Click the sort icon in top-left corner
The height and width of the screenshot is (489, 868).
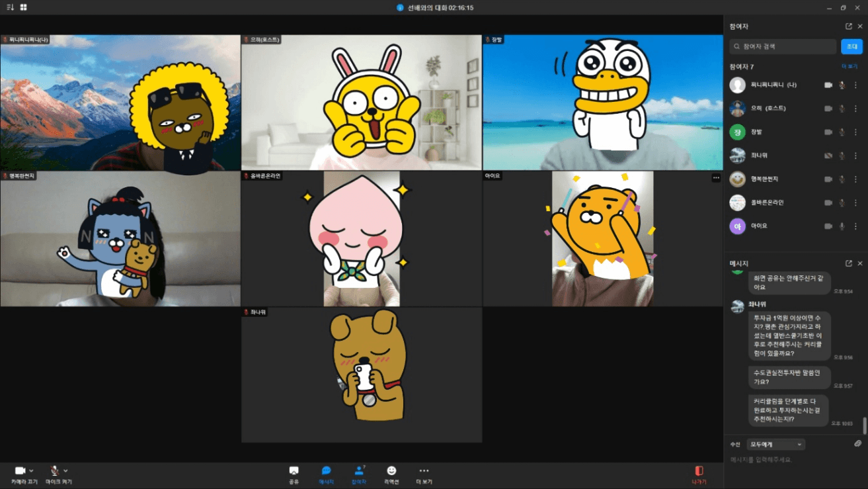[9, 7]
